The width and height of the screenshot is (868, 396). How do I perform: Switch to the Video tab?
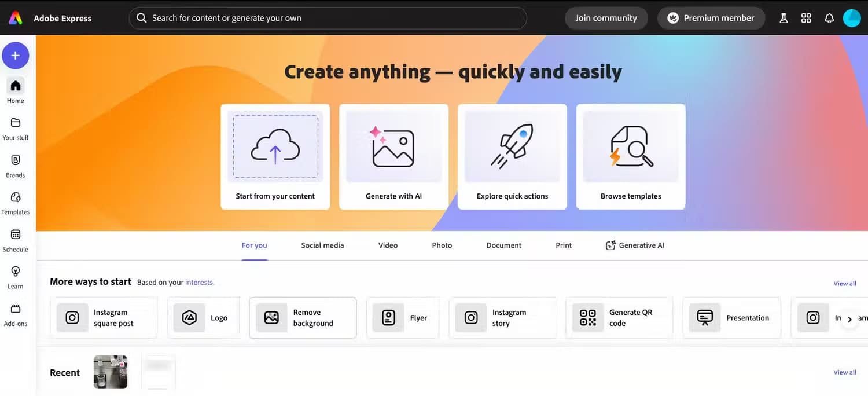pos(388,245)
